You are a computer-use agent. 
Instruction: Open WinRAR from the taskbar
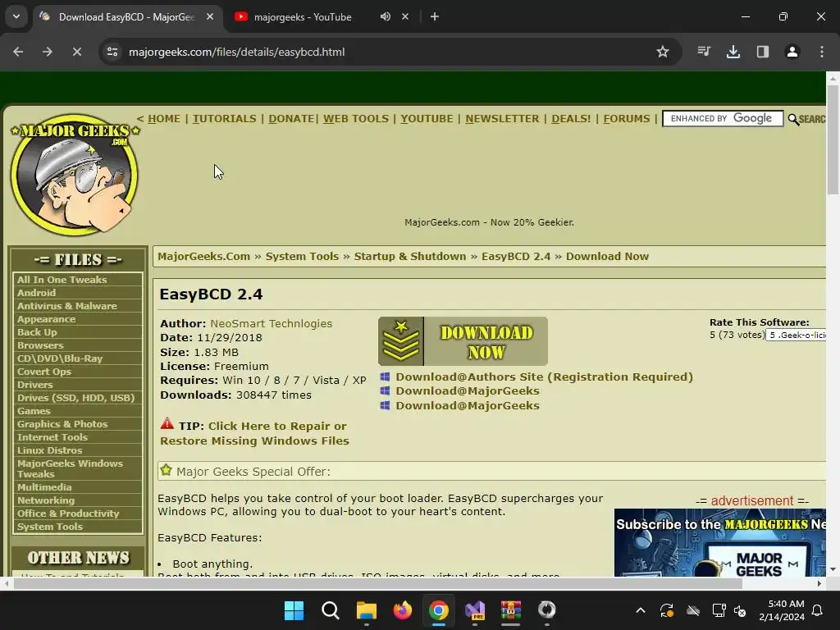[510, 610]
